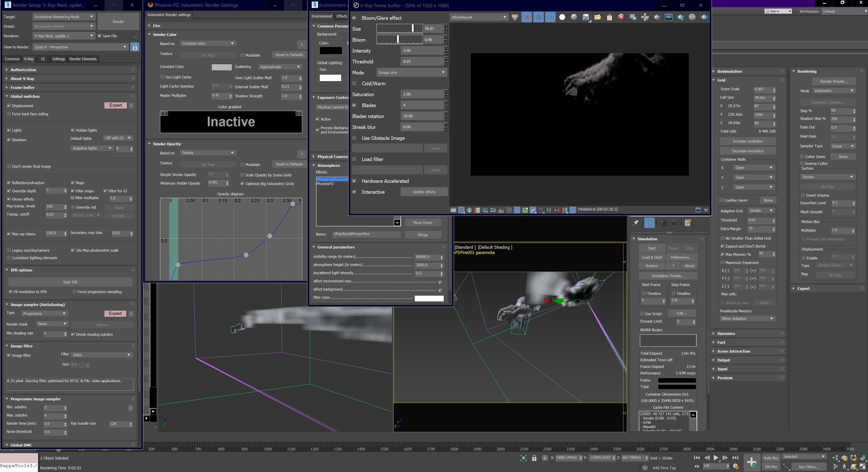The height and width of the screenshot is (472, 868).
Task: Start the Phoenix FD simulation
Action: (x=652, y=248)
